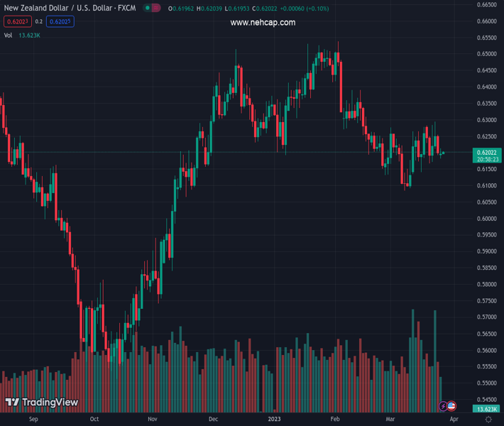Click the current price label 0.62022 on axis
Screen dimensions: 504x426
pos(486,152)
